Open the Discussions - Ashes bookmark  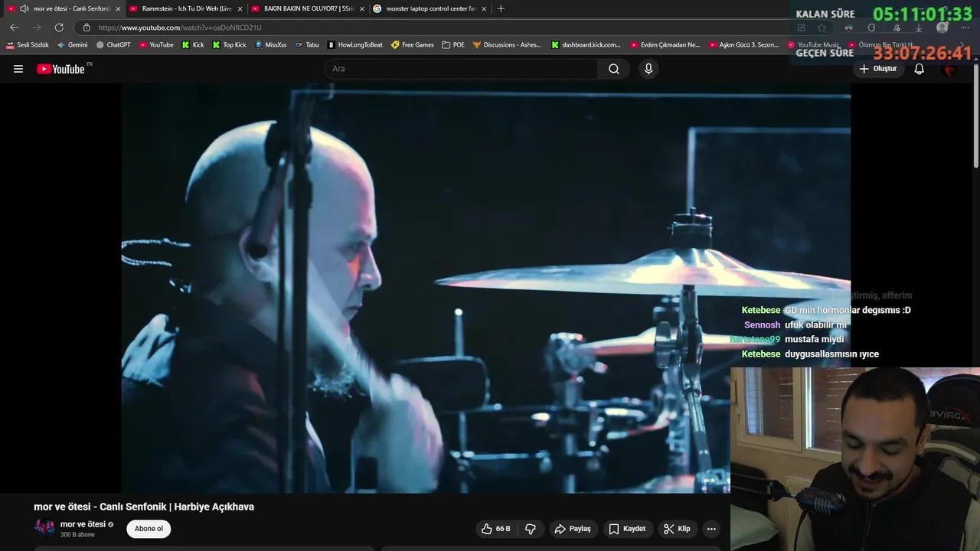507,45
